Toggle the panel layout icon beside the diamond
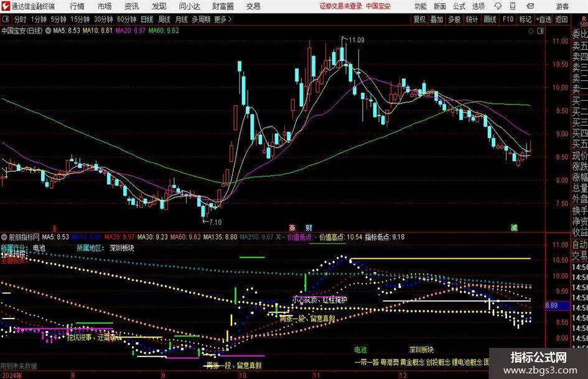Viewport: 588px width, 379px height. [540, 31]
